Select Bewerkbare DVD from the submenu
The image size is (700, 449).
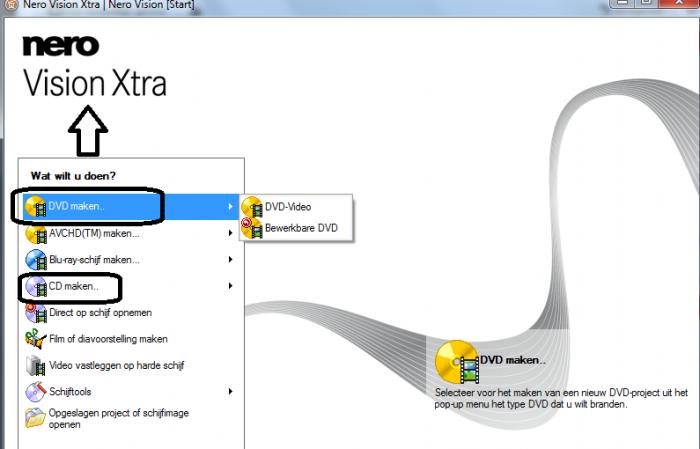[296, 228]
